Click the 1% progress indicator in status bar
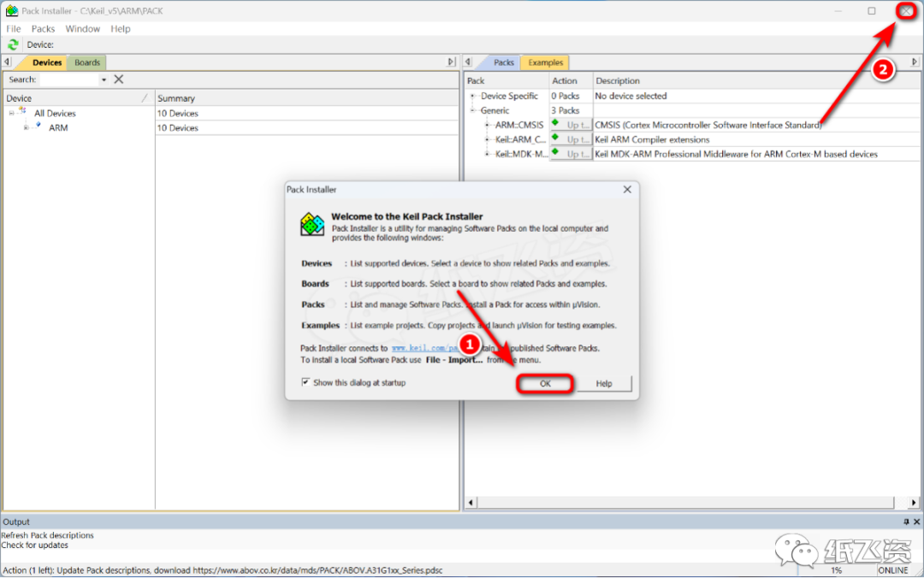Viewport: 924px width, 578px height. coord(836,570)
